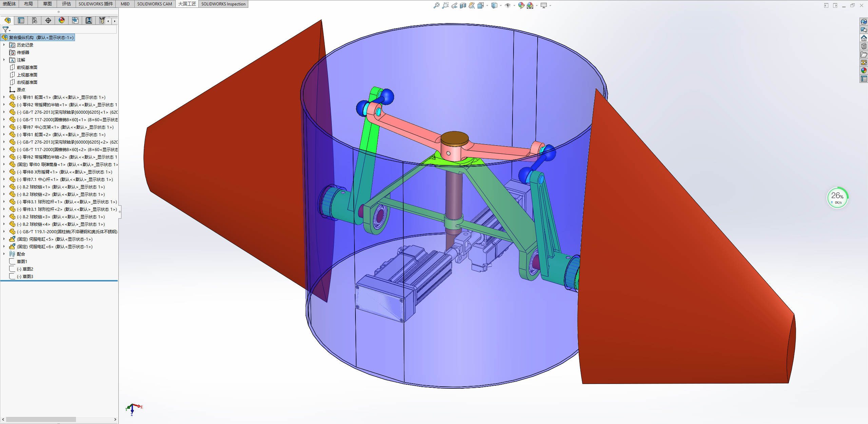Open the Hide/Show Items eye dropdown

tap(514, 5)
